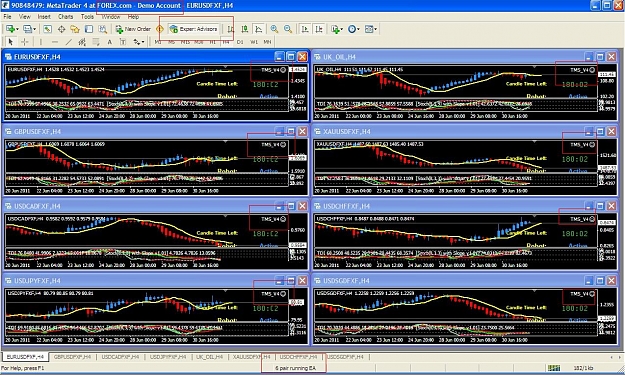Zoom out on the chart
The height and width of the screenshot is (375, 625).
[x=288, y=29]
